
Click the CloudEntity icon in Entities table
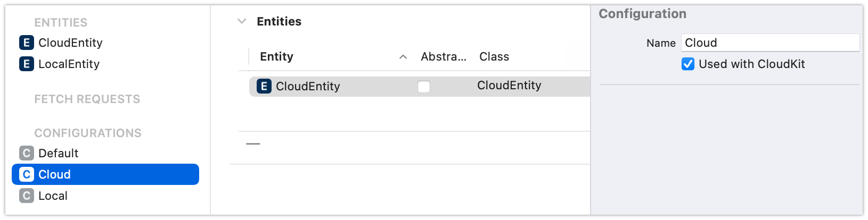pos(264,86)
